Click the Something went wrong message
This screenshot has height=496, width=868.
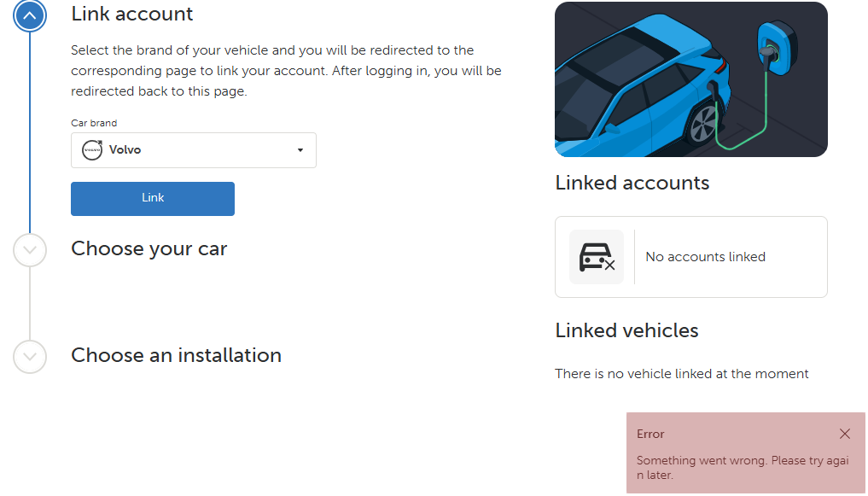742,468
